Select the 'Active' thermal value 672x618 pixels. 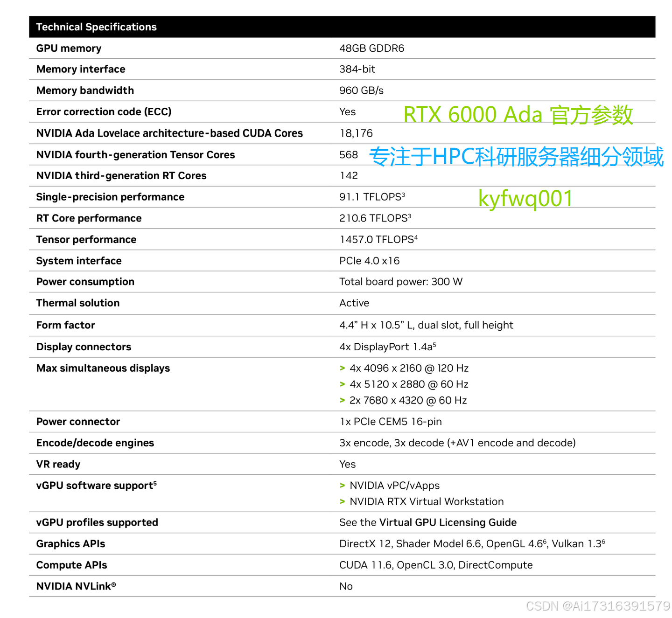click(x=354, y=303)
